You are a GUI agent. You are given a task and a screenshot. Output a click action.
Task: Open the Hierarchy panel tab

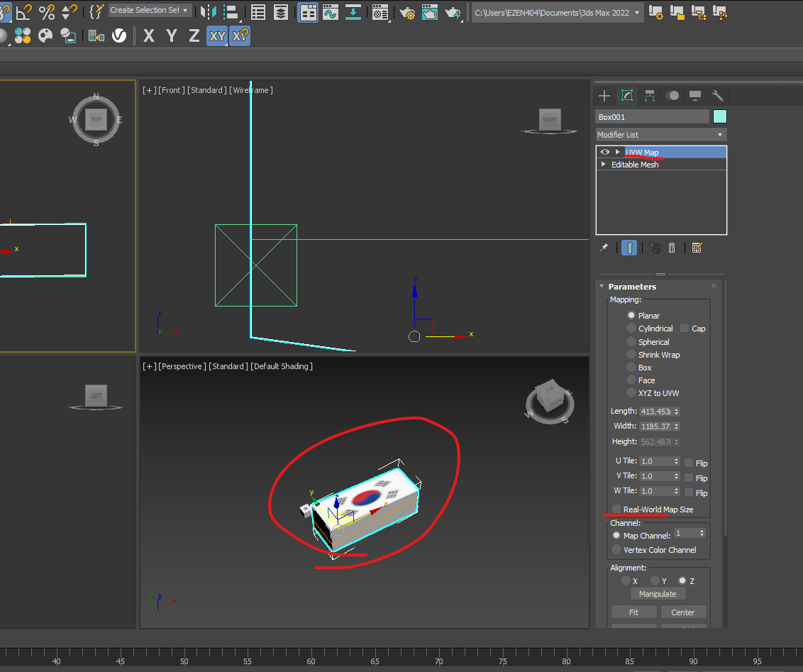click(650, 96)
